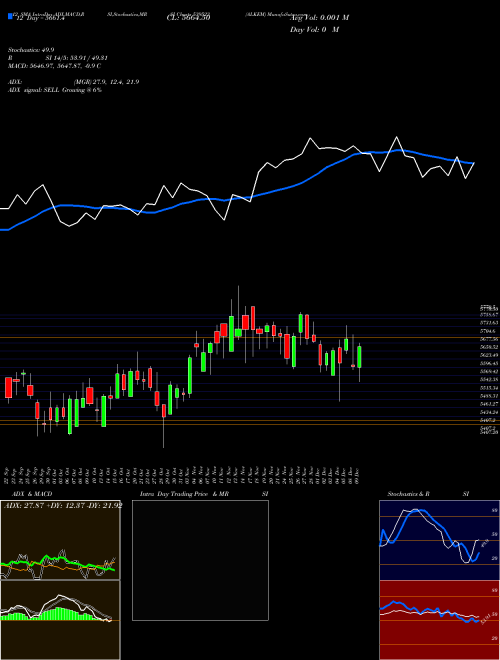Click the 'Avg Vol: 0.001 M' text
This screenshot has height=660, width=500.
point(319,18)
